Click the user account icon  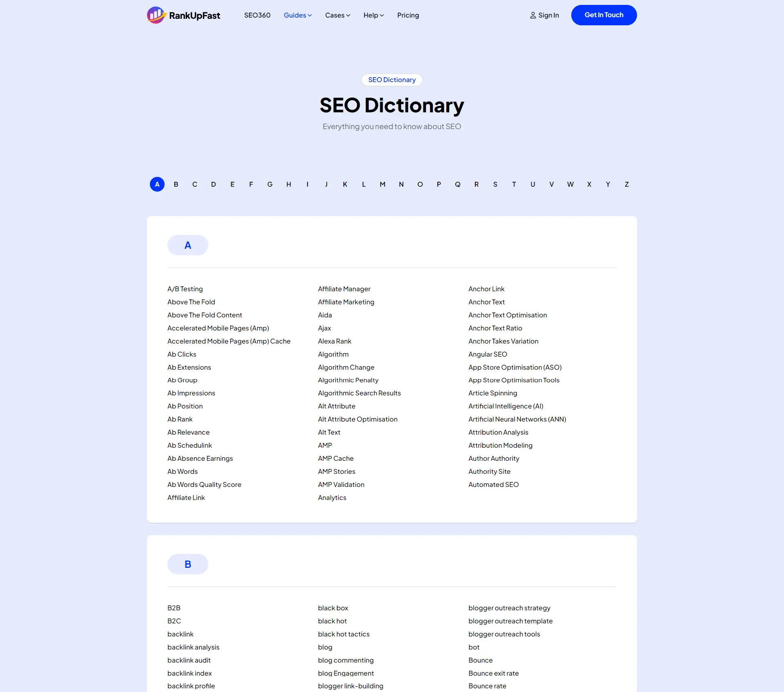click(532, 15)
